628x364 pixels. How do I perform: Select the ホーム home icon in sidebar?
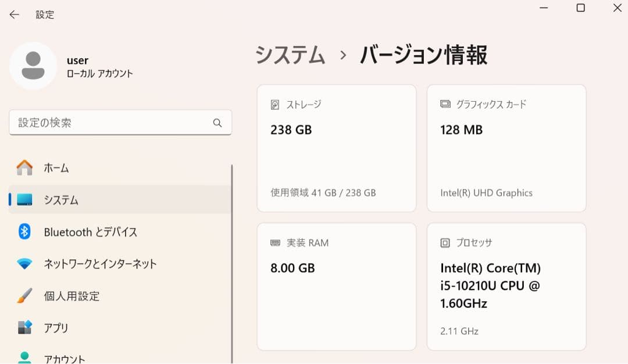pos(24,167)
